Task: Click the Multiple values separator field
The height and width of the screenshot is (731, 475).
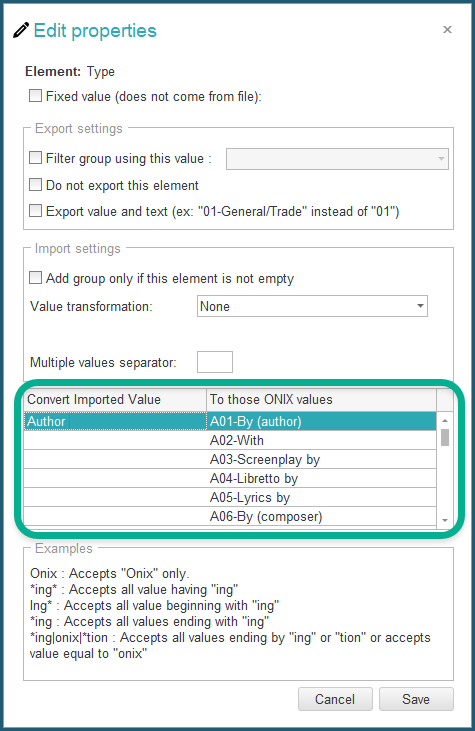Action: point(215,362)
